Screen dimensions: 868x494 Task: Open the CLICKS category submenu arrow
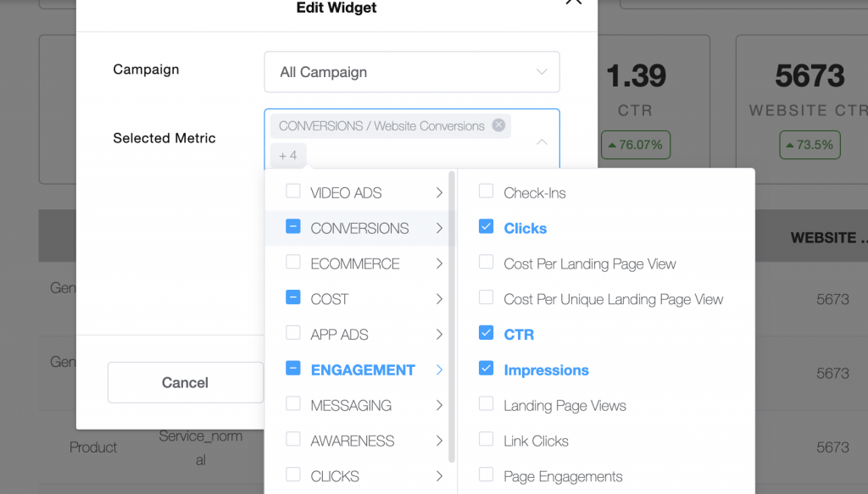439,475
